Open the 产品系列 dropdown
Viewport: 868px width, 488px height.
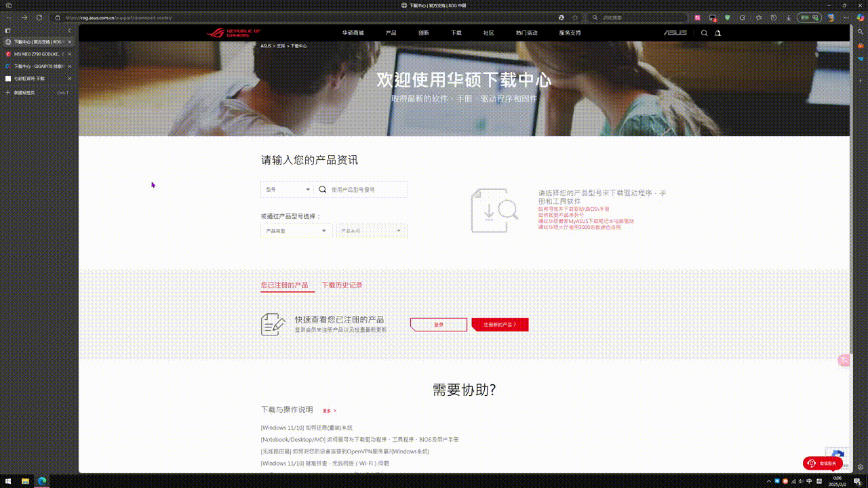pyautogui.click(x=372, y=231)
